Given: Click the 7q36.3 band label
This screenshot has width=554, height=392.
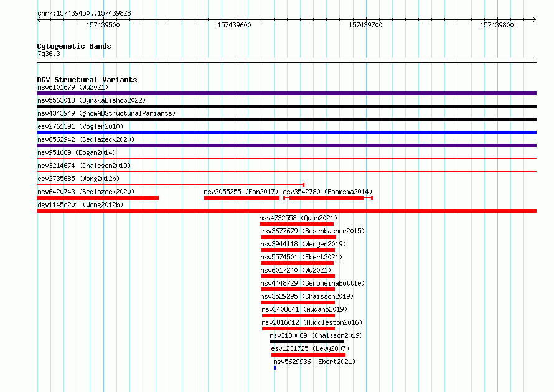Looking at the screenshot, I should (49, 54).
